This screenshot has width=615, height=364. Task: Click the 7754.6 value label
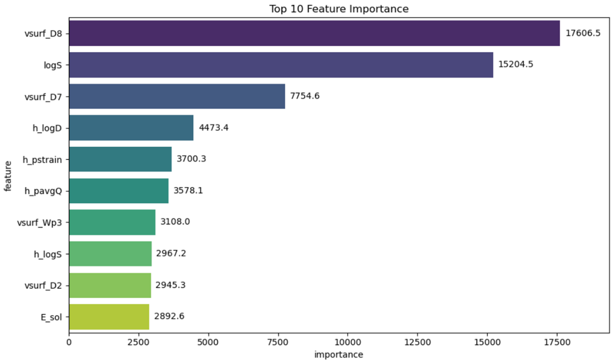[305, 96]
